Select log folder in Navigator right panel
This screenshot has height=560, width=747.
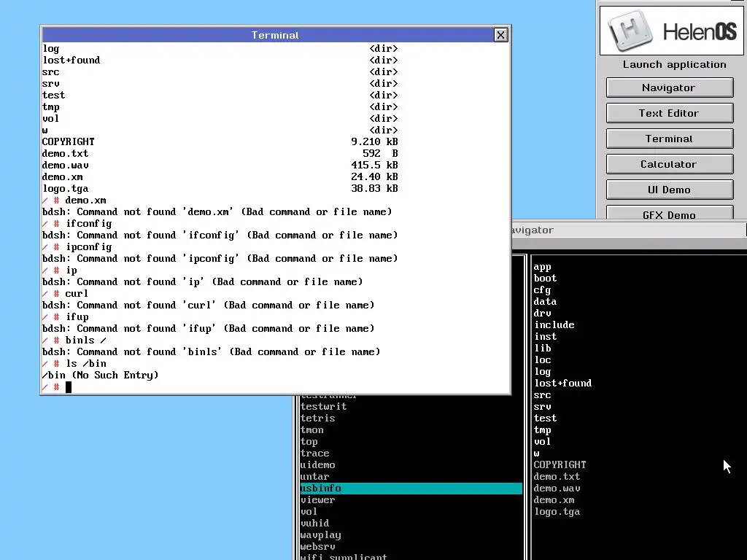[x=542, y=371]
